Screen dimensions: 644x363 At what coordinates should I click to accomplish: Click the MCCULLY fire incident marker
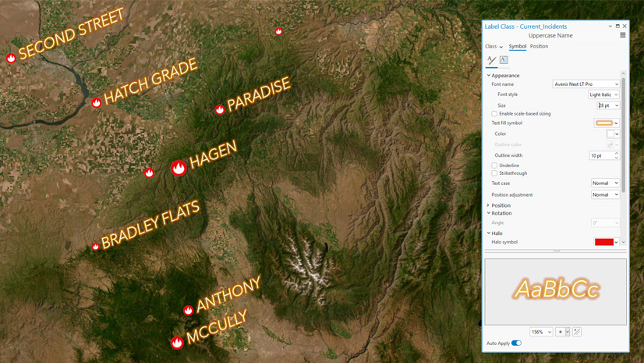point(177,343)
